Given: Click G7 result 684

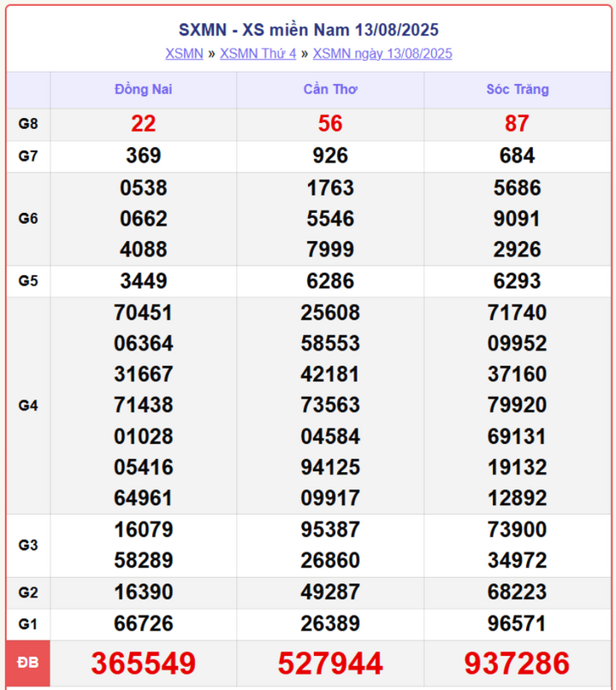Looking at the screenshot, I should click(x=517, y=156).
